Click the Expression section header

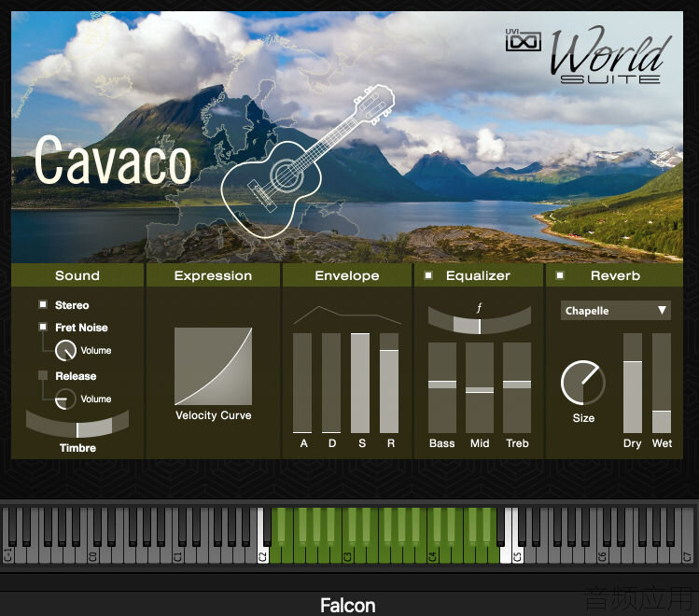213,275
